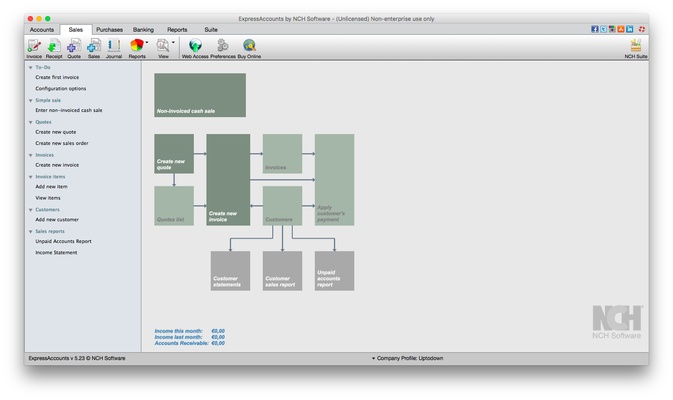Image resolution: width=673 pixels, height=400 pixels.
Task: Open the Reports toolbar dropdown arrow
Action: 148,43
